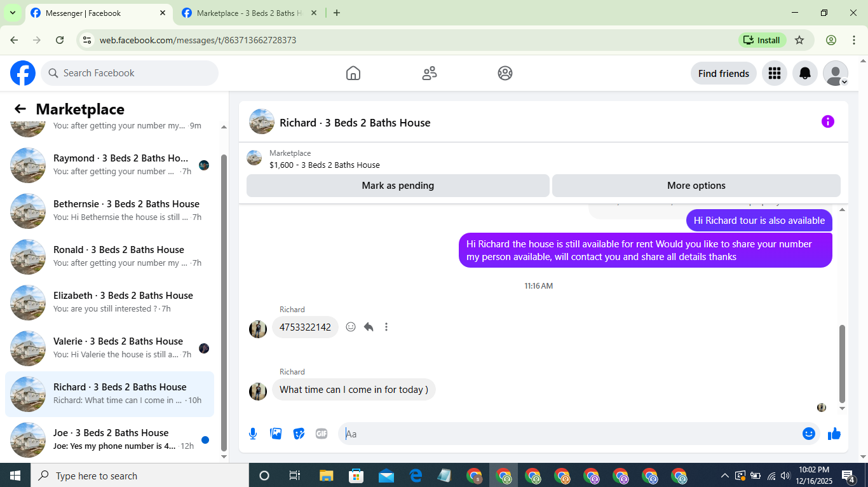Click the chat messages scrollbar
This screenshot has height=487, width=868.
pos(843,362)
